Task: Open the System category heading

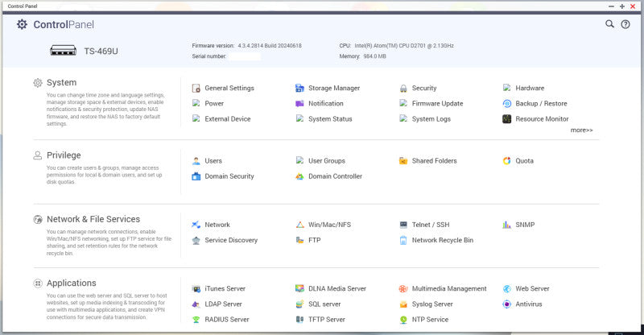Action: (x=61, y=82)
